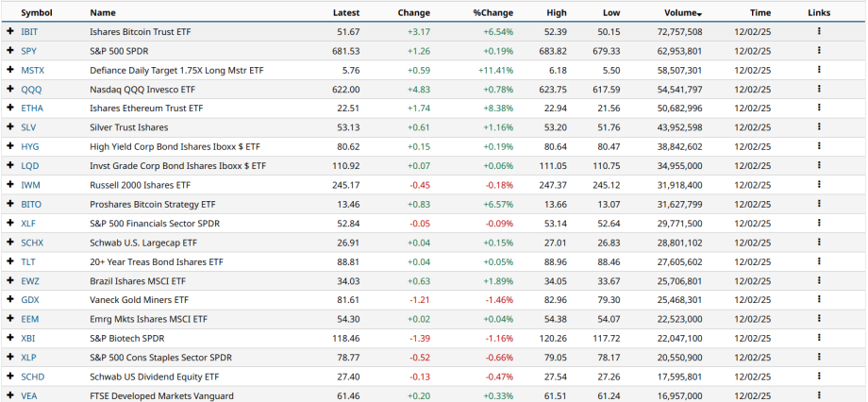
Task: Open links menu for GDX row
Action: (x=819, y=300)
